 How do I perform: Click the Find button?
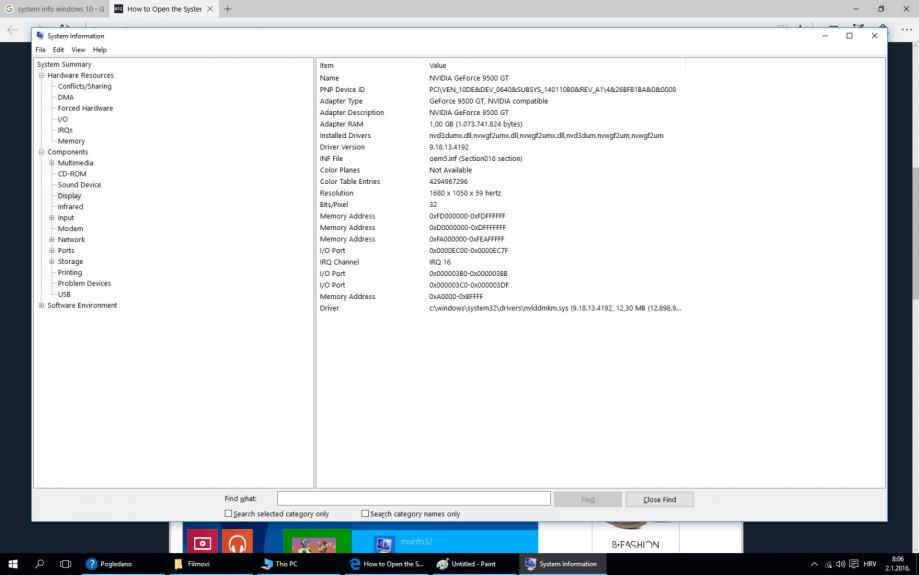[588, 499]
